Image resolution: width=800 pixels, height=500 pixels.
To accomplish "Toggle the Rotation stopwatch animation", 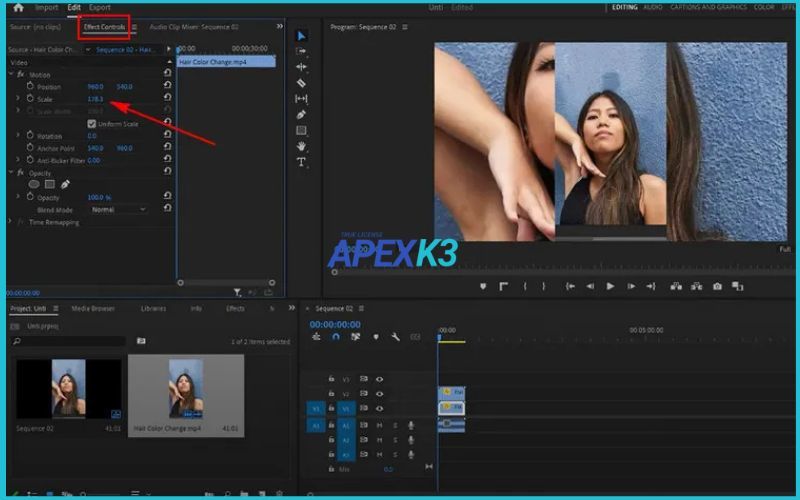I will (30, 136).
